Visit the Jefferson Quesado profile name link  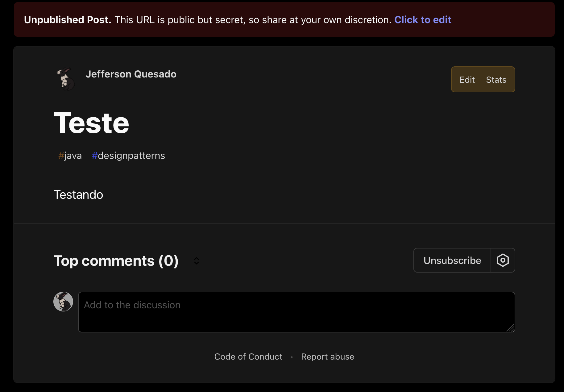click(131, 74)
